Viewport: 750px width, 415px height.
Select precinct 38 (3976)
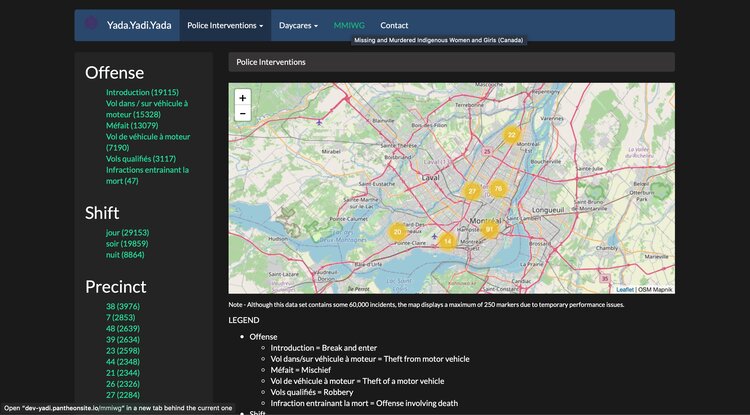click(123, 306)
